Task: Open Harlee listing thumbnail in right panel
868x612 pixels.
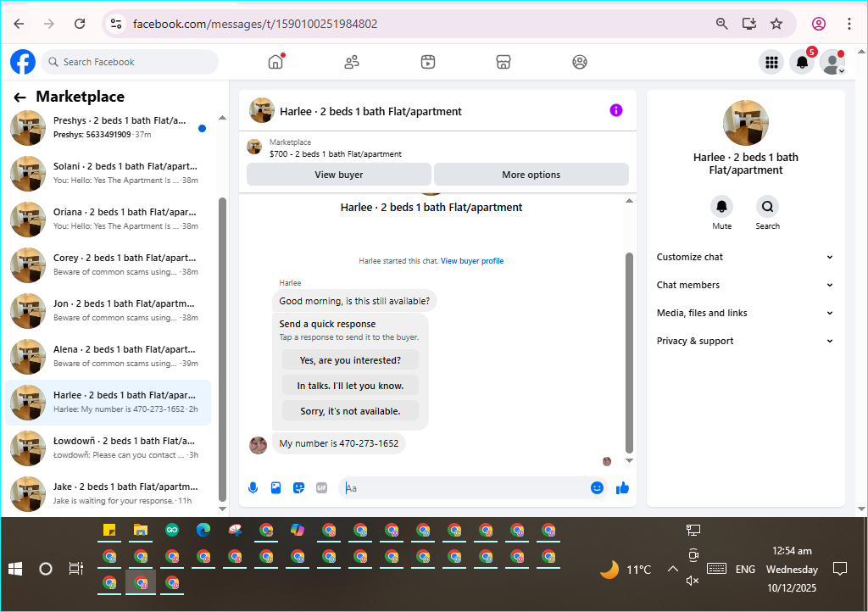Action: (746, 122)
